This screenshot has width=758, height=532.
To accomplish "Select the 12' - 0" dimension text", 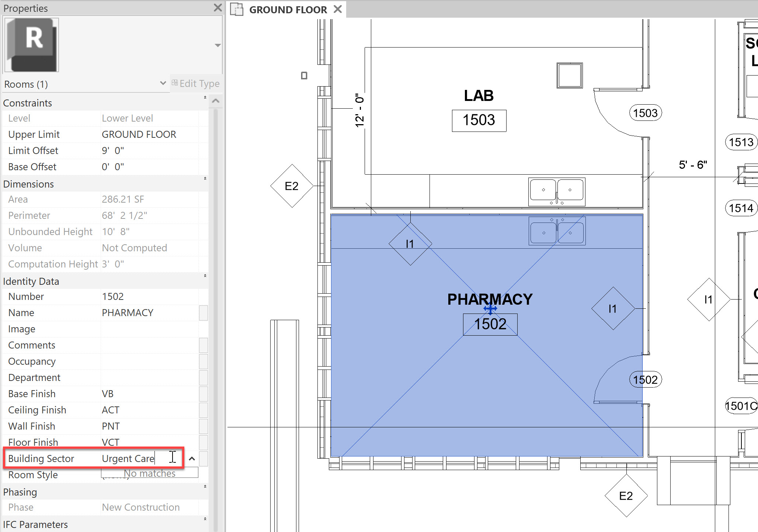I will tap(359, 110).
